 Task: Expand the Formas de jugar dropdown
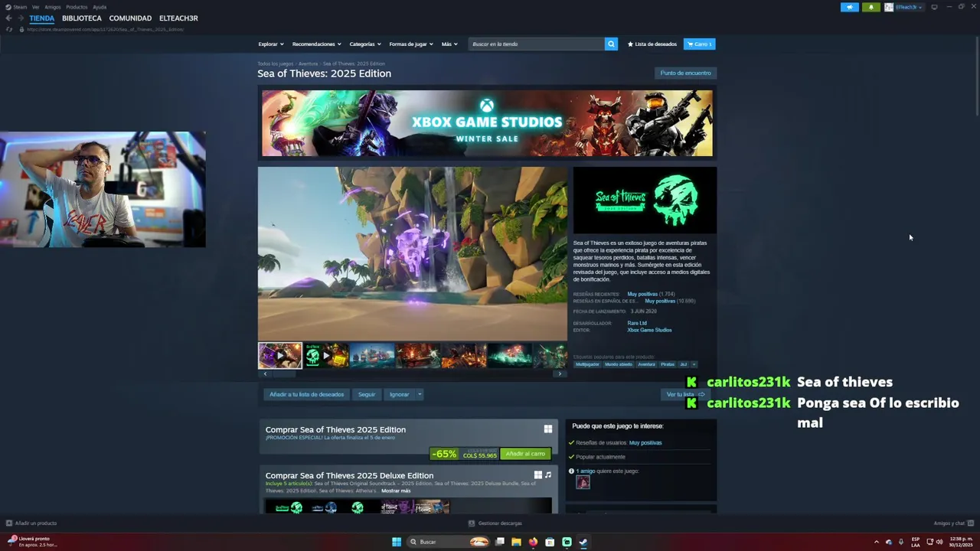pos(411,44)
